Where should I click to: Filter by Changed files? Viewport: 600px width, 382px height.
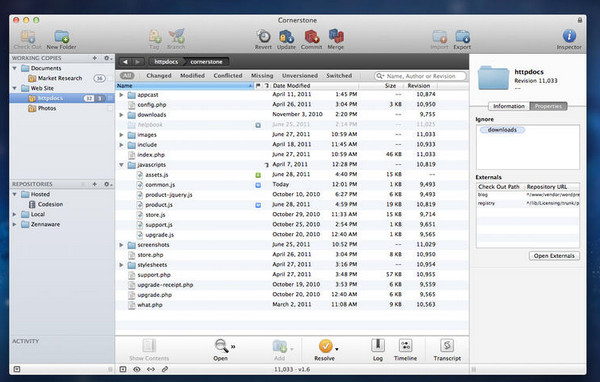tap(159, 76)
